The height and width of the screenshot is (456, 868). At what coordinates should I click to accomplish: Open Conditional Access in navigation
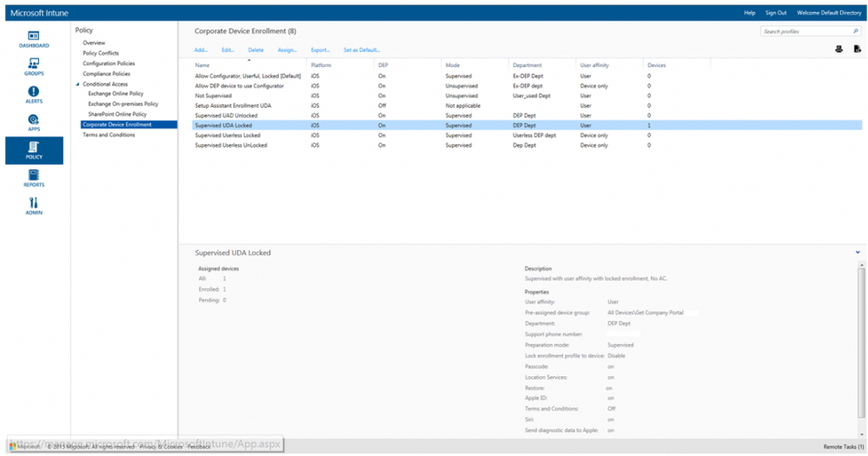(105, 84)
